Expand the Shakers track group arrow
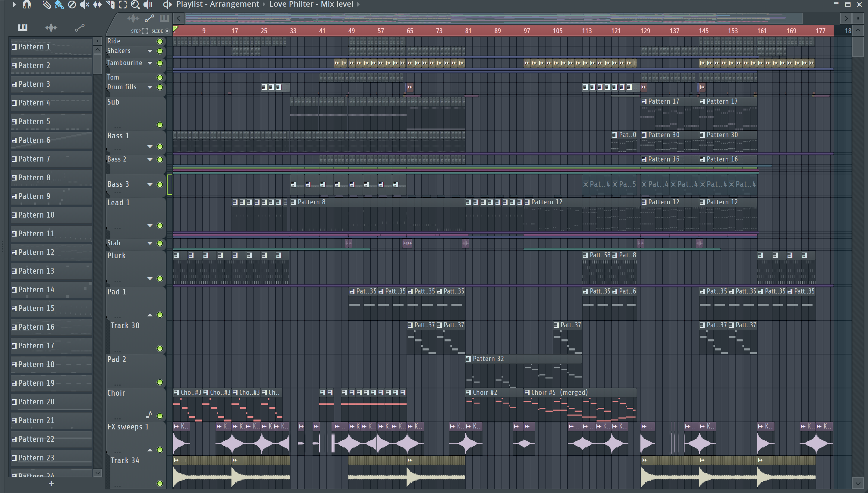The image size is (868, 493). (x=149, y=51)
